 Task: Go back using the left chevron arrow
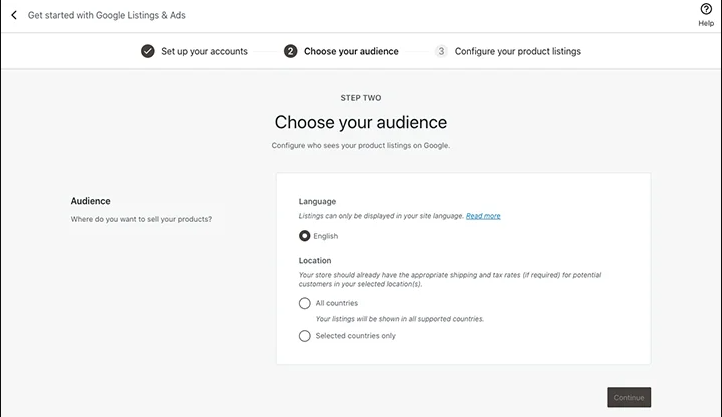tap(14, 15)
